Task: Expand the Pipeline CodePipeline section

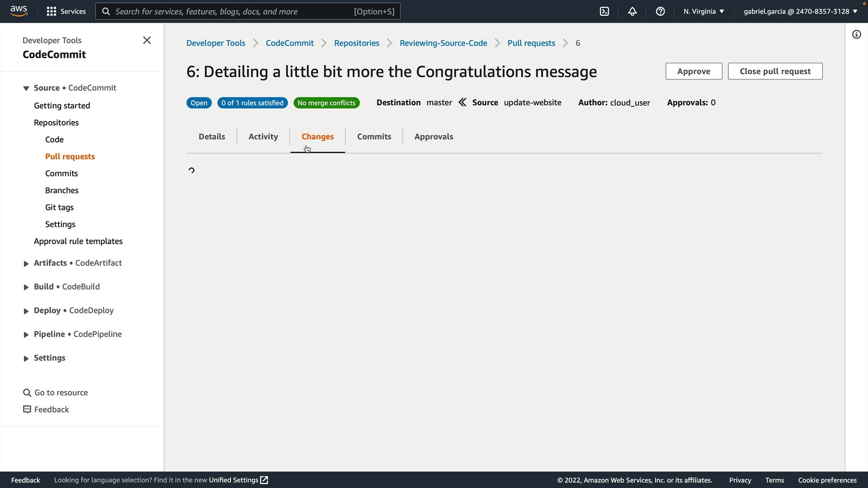Action: (26, 335)
